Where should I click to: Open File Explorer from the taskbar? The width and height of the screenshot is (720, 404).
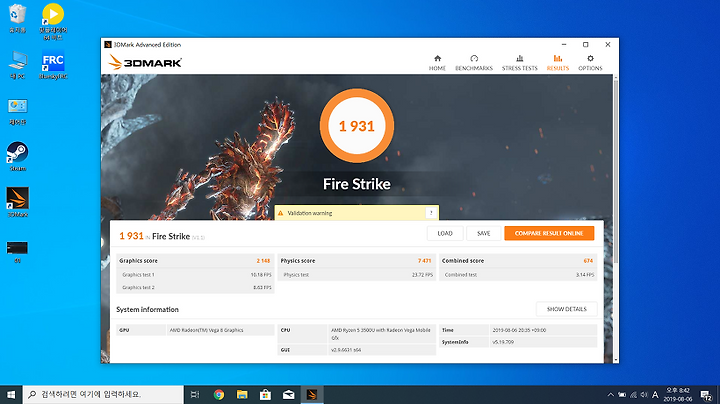tap(242, 394)
